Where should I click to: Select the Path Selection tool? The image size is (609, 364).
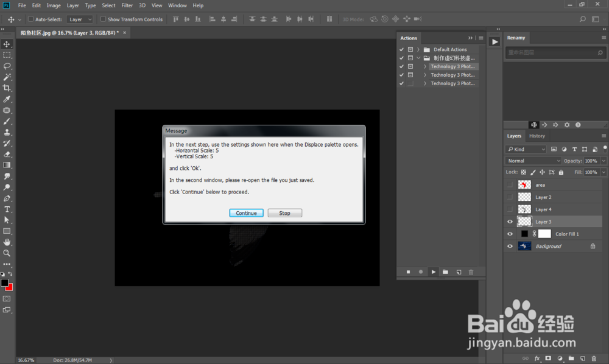tap(7, 220)
